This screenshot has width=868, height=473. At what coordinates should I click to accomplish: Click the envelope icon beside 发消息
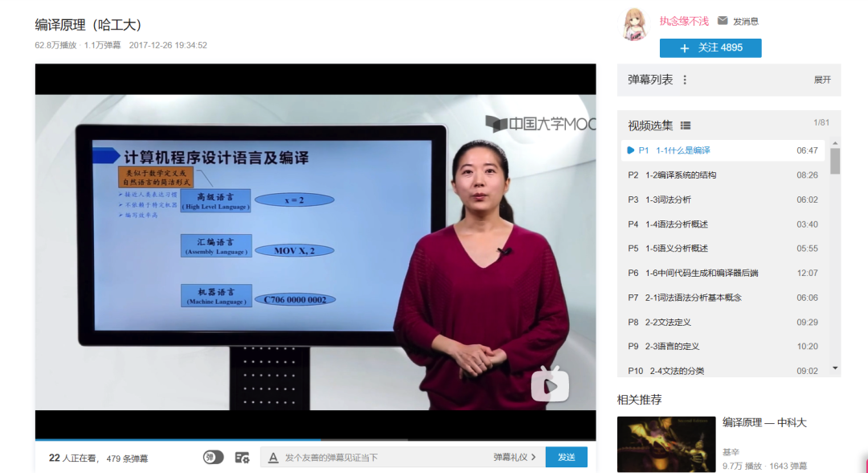pos(723,21)
